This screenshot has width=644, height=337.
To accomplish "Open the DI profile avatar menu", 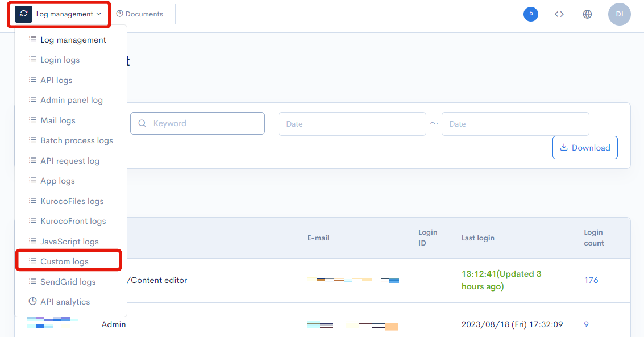I will (x=620, y=14).
